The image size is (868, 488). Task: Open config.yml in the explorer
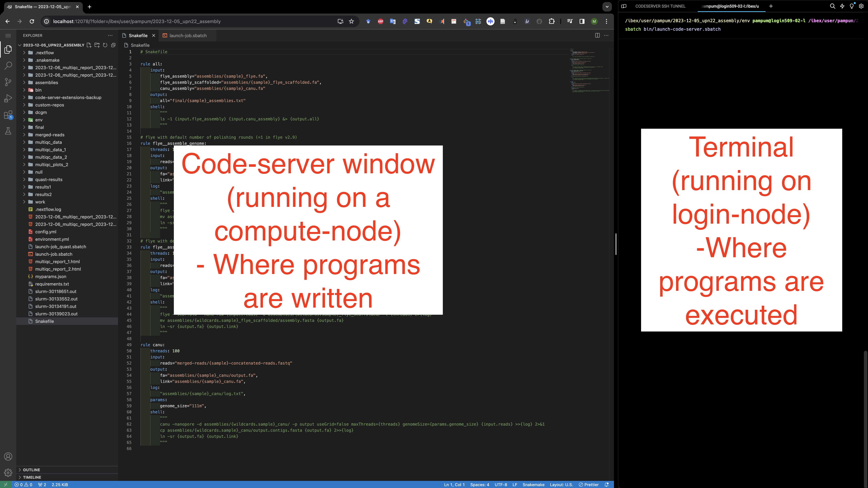coord(45,232)
